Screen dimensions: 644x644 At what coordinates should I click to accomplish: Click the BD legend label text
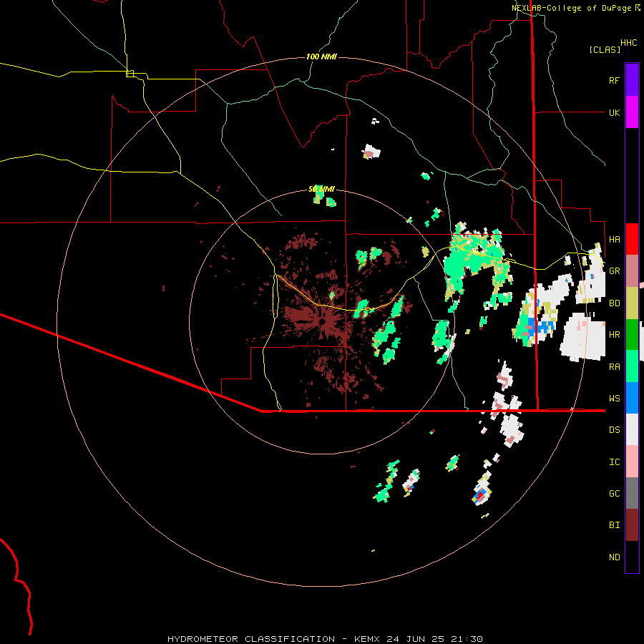(x=614, y=303)
